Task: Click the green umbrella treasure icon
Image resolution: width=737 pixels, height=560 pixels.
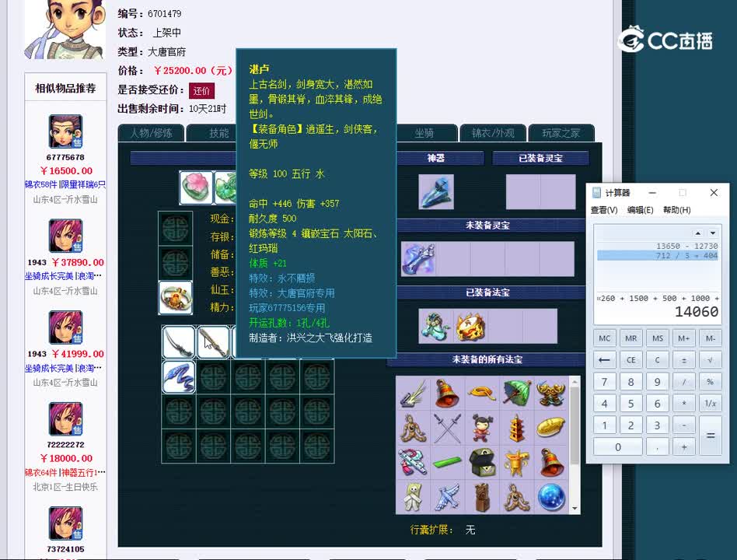Action: (x=516, y=393)
